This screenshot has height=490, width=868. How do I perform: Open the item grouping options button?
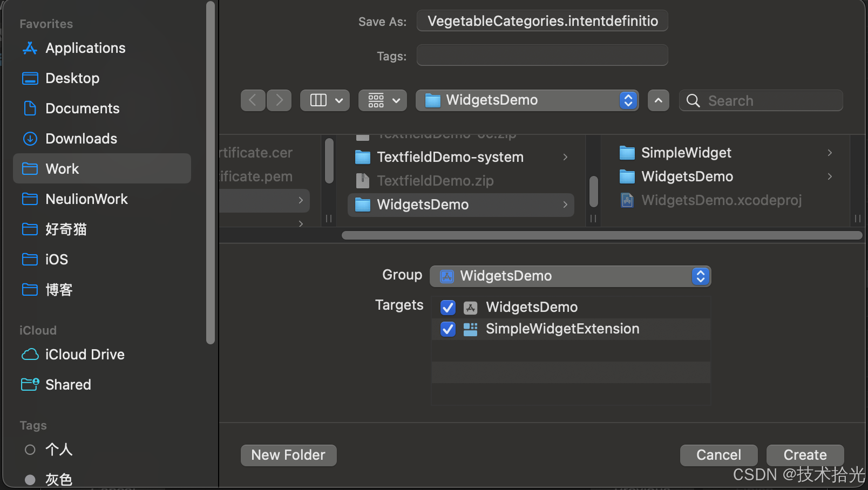pos(383,100)
